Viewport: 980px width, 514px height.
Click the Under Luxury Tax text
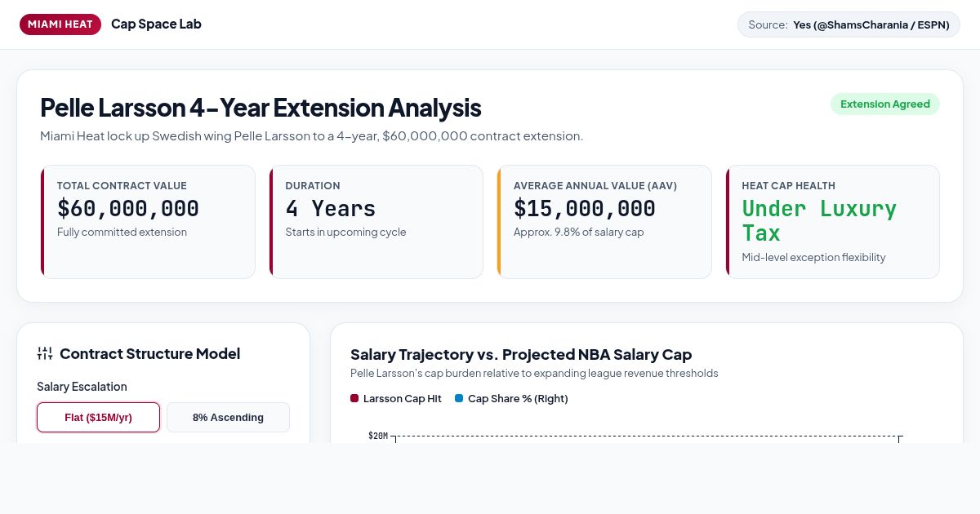coord(819,221)
